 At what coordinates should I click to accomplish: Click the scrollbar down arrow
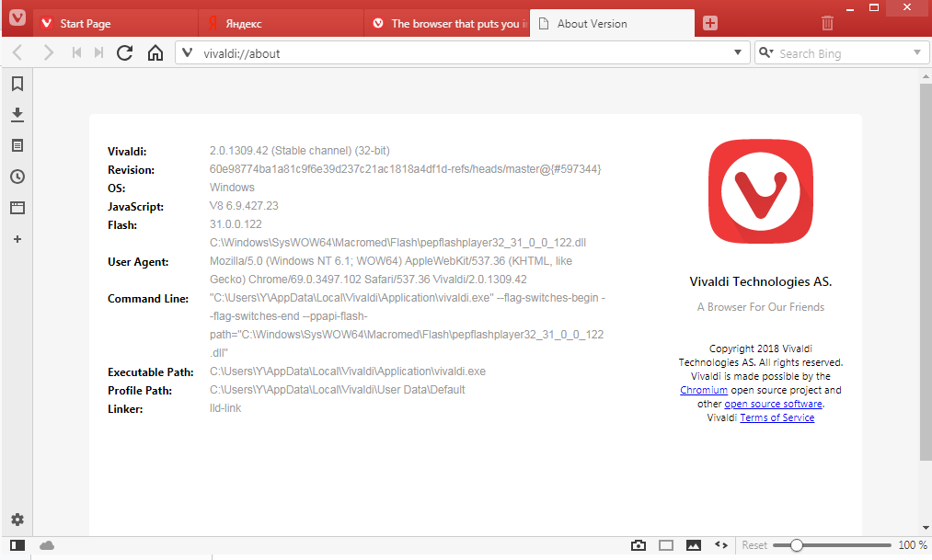[926, 527]
